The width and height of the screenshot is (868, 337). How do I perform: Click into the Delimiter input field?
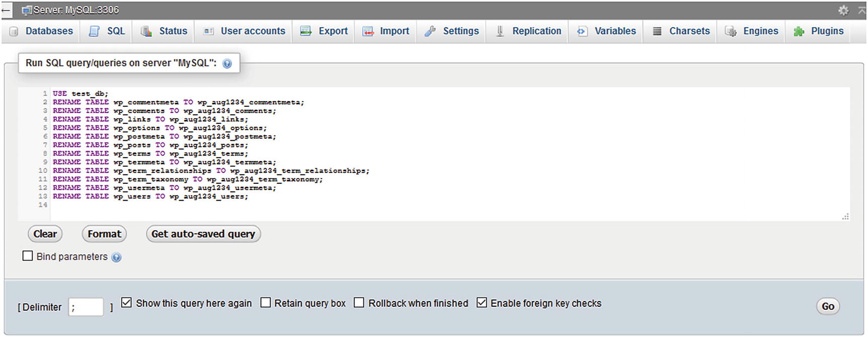(x=86, y=307)
